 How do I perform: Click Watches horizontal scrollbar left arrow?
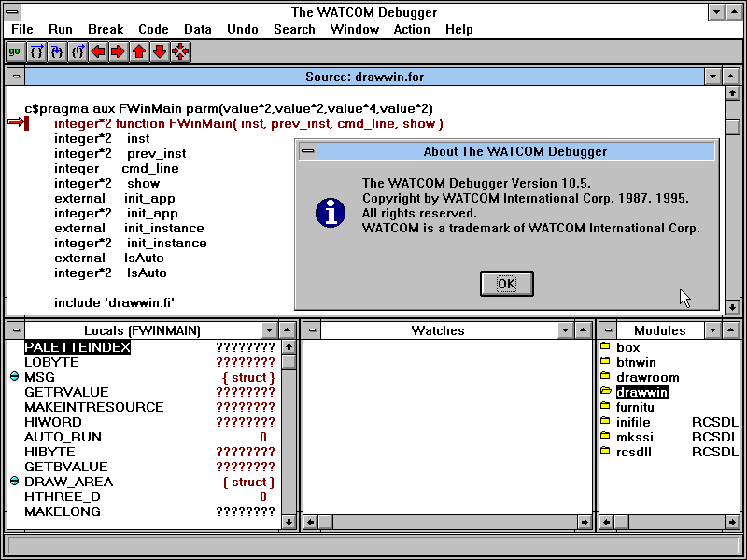311,523
